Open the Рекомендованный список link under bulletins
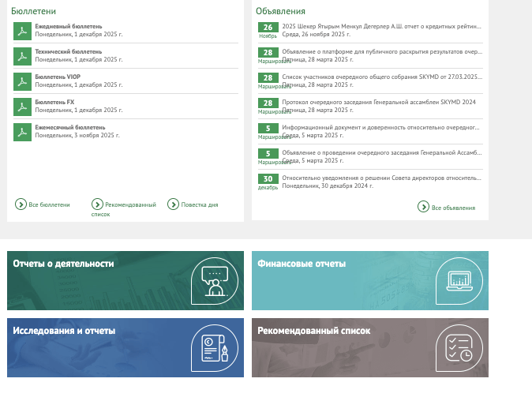 click(x=129, y=204)
